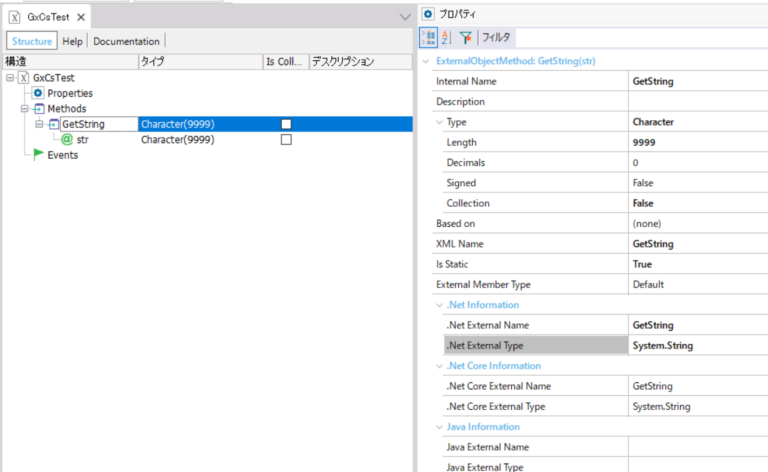Image resolution: width=768 pixels, height=472 pixels.
Task: Open the Documentation tab
Action: 126,41
